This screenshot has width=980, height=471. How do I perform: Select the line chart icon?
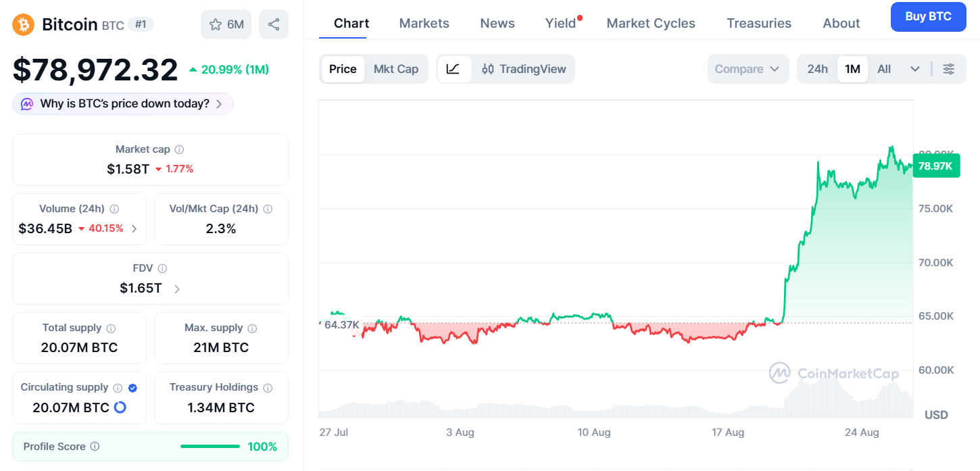pos(454,69)
